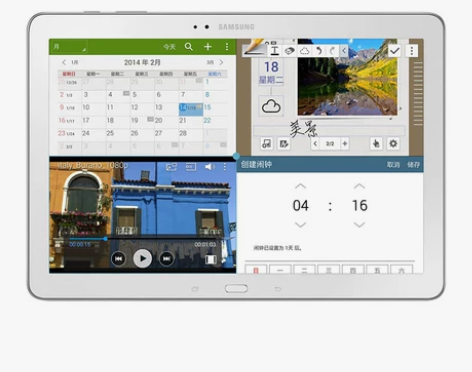Mute video with speaker icon
This screenshot has width=472, height=372.
click(x=209, y=166)
